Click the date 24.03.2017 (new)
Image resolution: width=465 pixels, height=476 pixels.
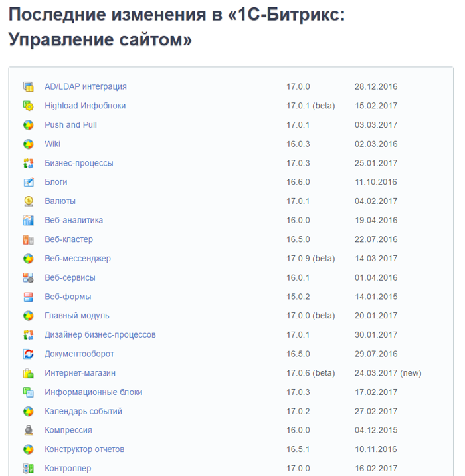388,374
